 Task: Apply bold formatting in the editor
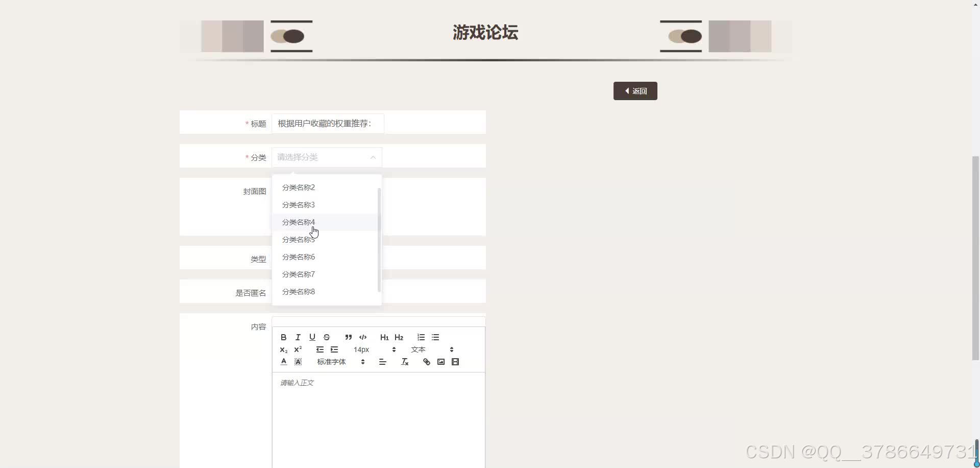click(x=283, y=337)
